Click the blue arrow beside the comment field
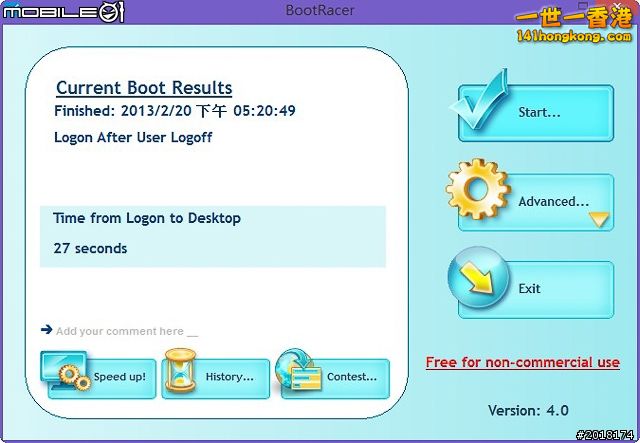Screen dimensions: 640x443 click(46, 329)
